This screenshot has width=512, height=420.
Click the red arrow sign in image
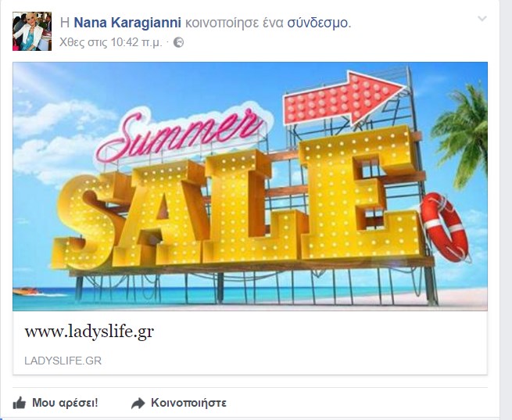pyautogui.click(x=345, y=98)
